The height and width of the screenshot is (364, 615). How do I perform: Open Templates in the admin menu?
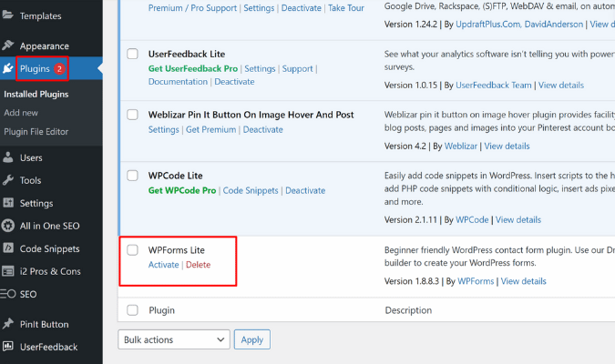(40, 16)
